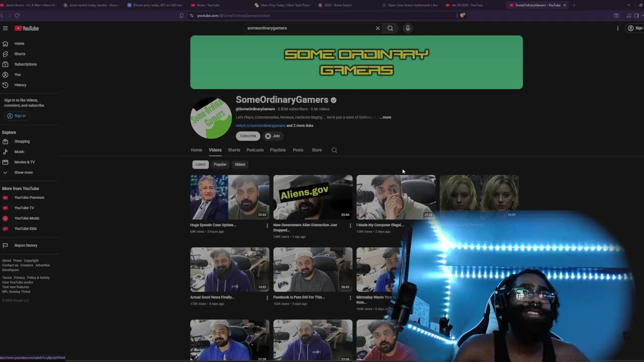Click the search input field
The width and height of the screenshot is (644, 362).
308,28
